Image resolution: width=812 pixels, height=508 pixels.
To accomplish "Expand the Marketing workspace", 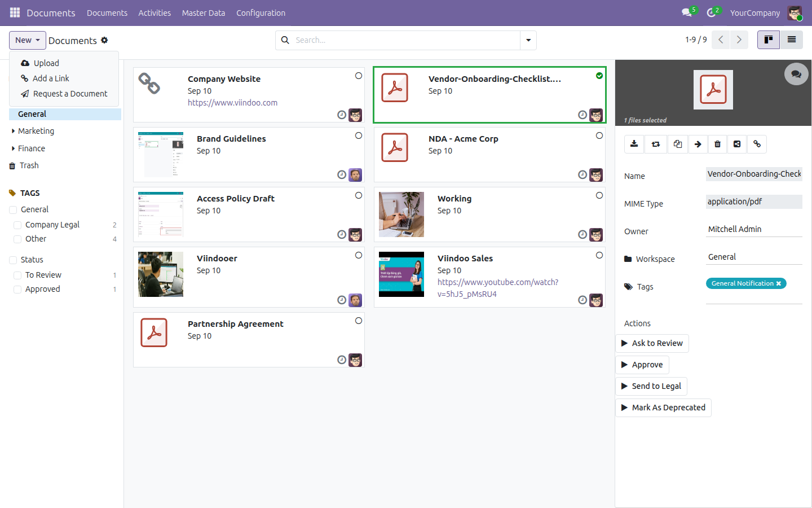I will point(14,131).
